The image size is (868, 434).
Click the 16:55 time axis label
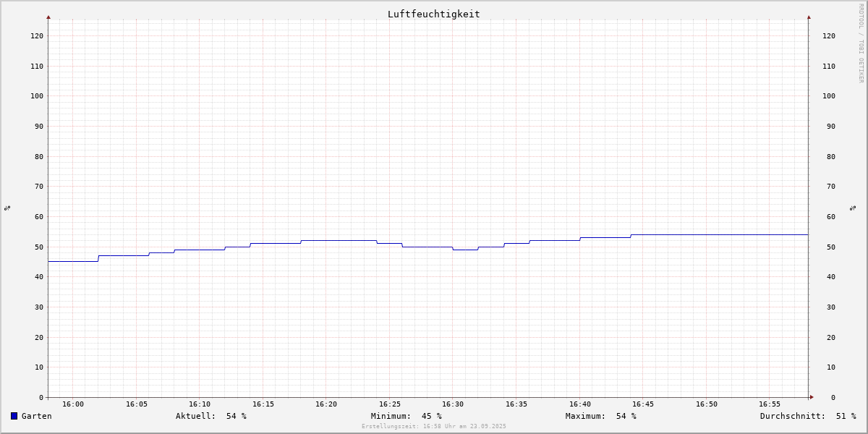click(x=770, y=404)
